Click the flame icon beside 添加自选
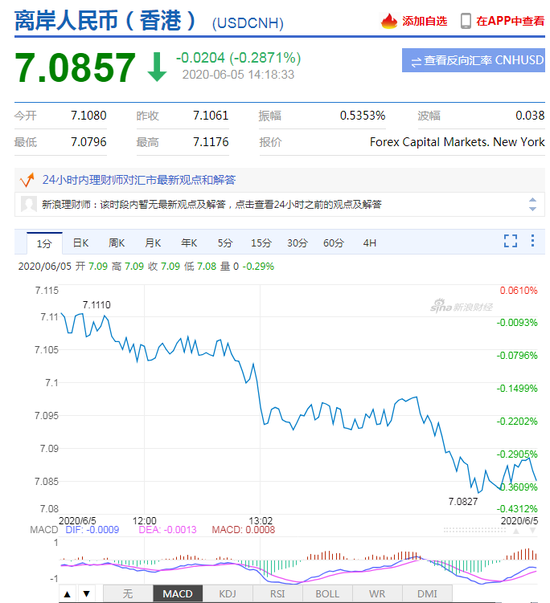 point(388,21)
